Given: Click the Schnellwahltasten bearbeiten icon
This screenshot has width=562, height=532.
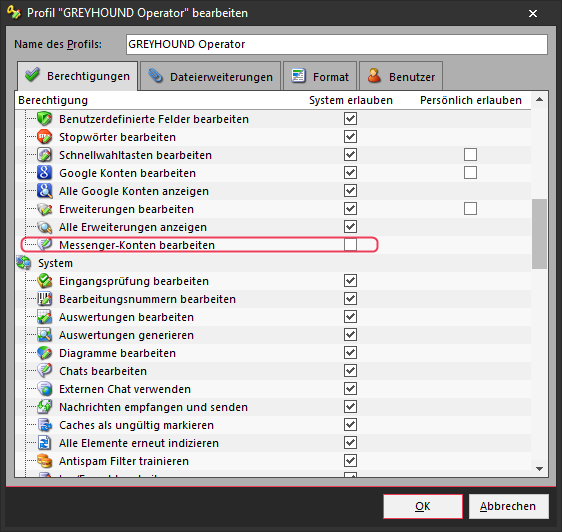Looking at the screenshot, I should pyautogui.click(x=44, y=155).
